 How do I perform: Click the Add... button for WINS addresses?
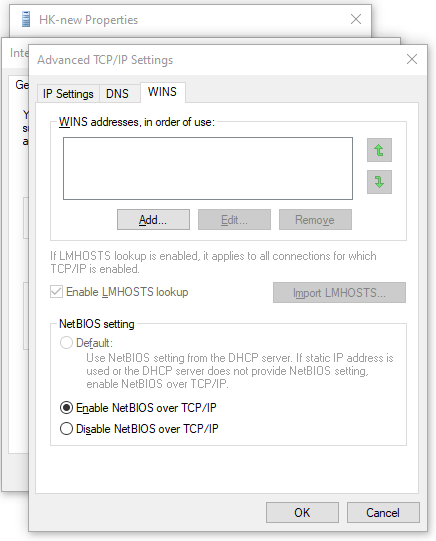[153, 219]
